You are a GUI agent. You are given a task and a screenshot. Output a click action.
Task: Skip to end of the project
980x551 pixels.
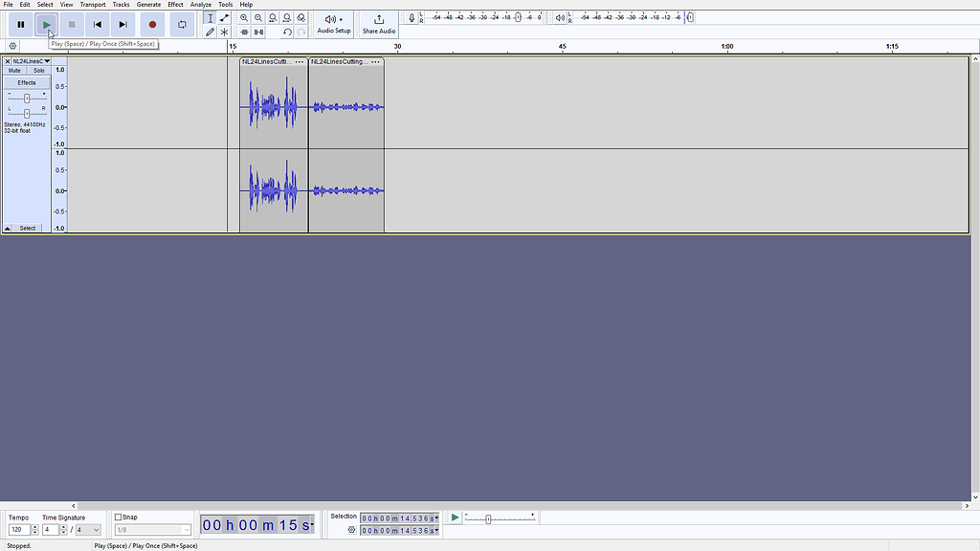click(x=123, y=24)
